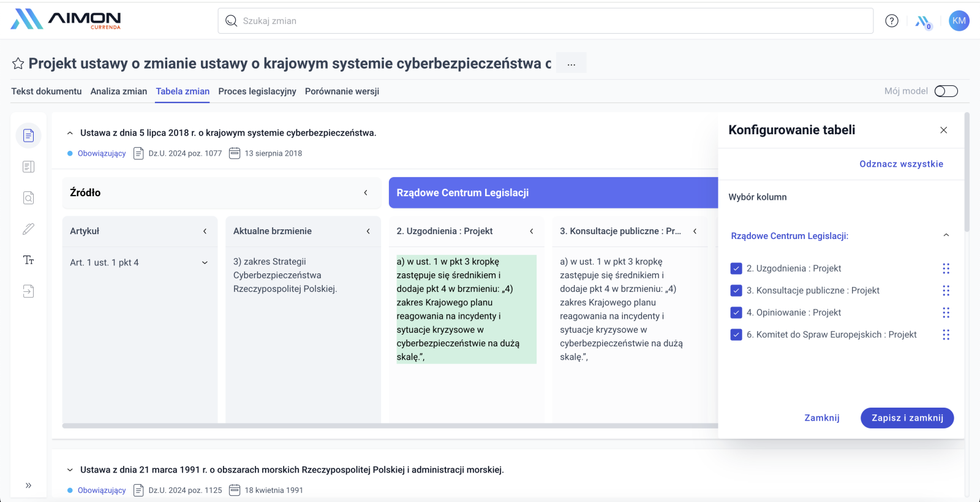Click the Konsultacje publiczne change text cell
Screen dimensions: 980x502
click(x=621, y=309)
